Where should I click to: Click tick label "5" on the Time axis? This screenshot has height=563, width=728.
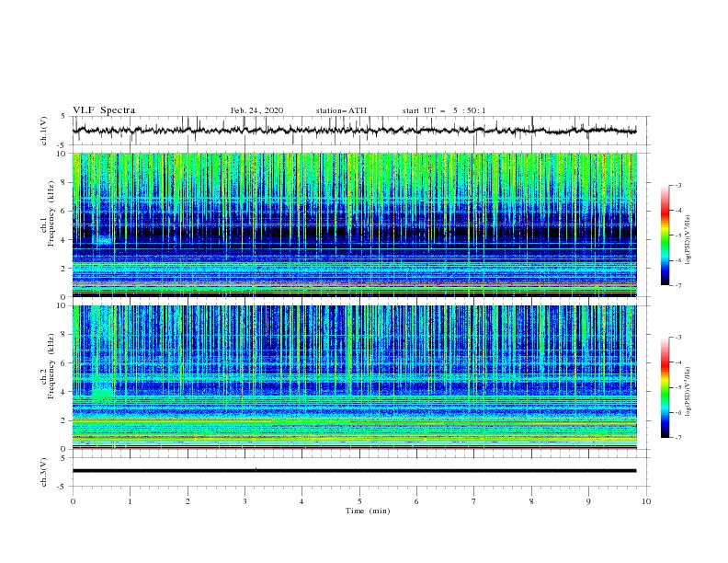click(x=359, y=501)
